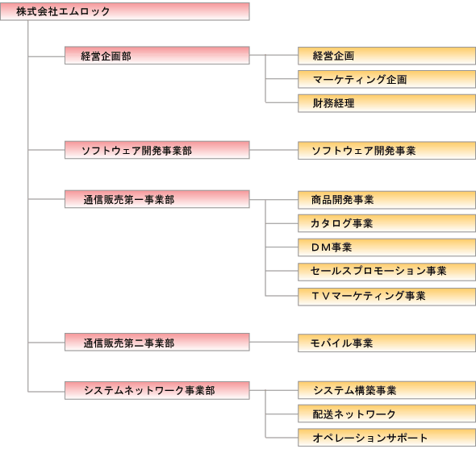Select the セールスプロモーション事業 box
The width and height of the screenshot is (476, 453).
coord(386,272)
